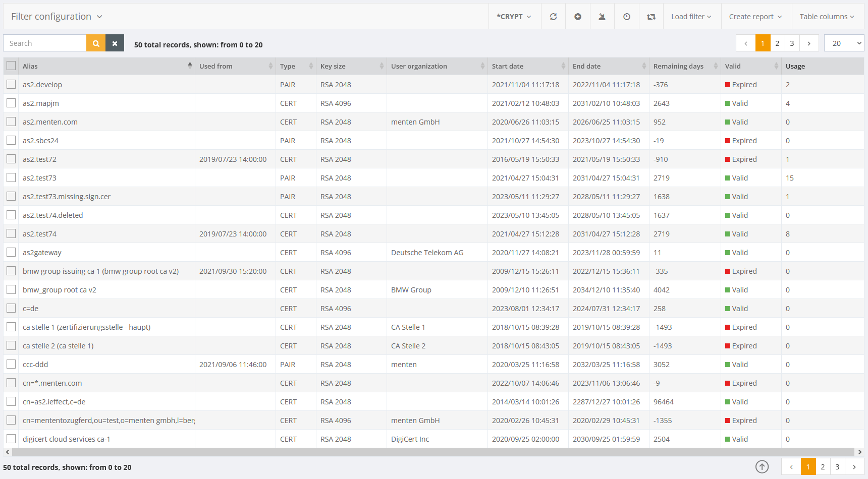The image size is (868, 479).
Task: Go to page 2 in top pagination
Action: click(777, 43)
